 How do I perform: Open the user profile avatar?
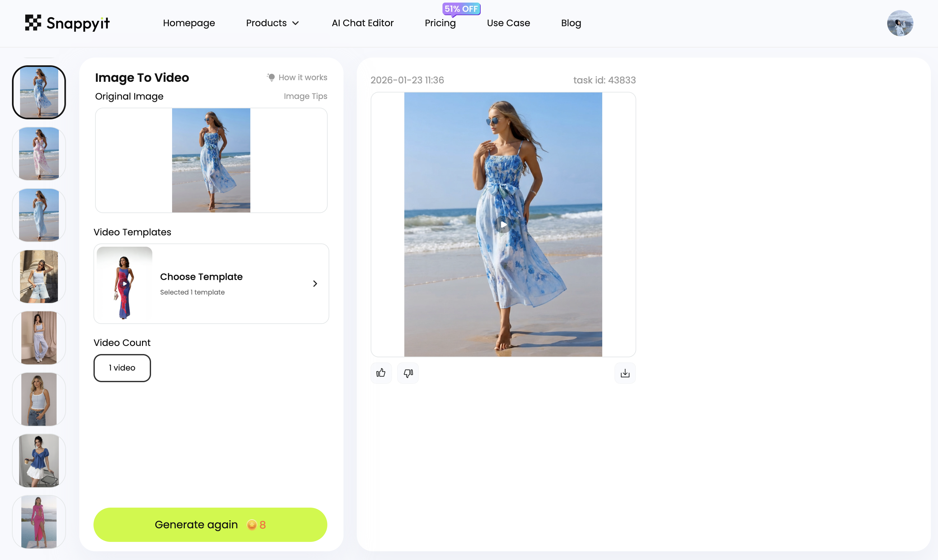[x=900, y=23]
